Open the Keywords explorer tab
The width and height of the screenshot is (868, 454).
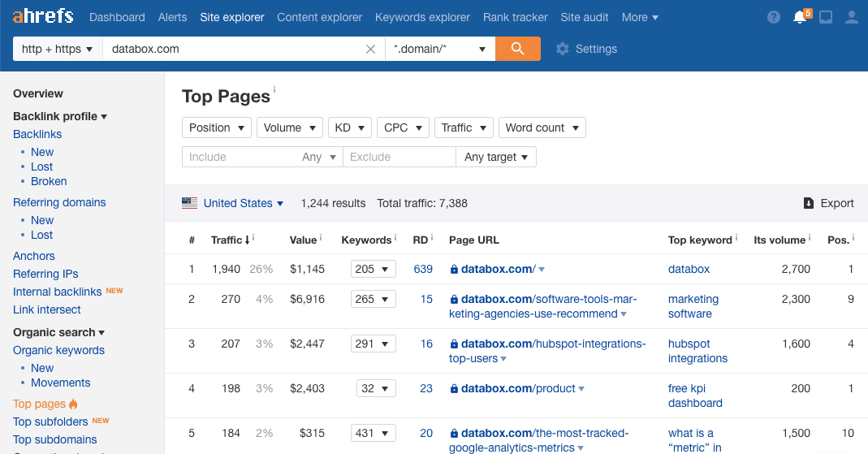[422, 17]
